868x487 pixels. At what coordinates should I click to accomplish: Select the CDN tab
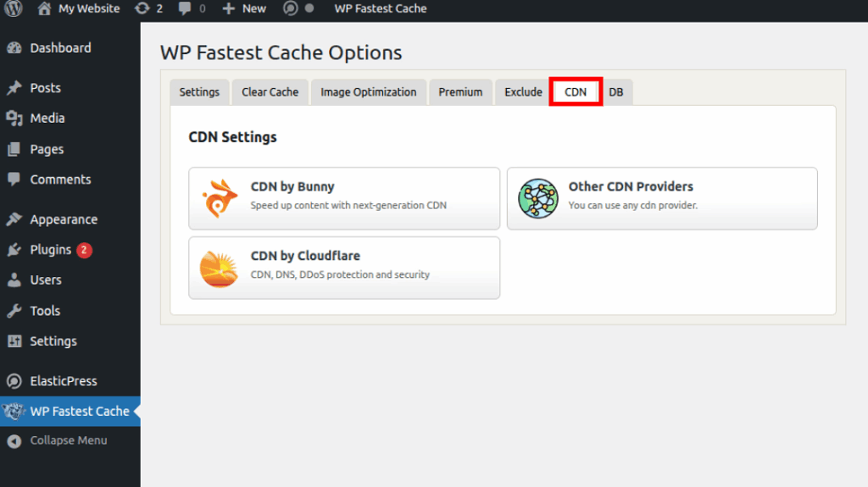pos(576,91)
